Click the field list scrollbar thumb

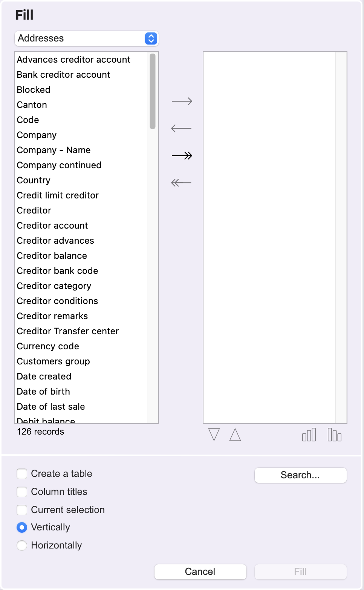pos(153,91)
